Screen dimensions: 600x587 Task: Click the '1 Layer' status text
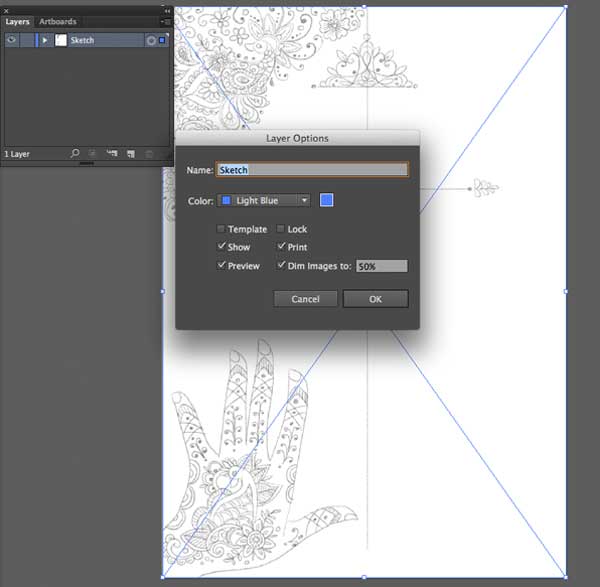tap(17, 154)
